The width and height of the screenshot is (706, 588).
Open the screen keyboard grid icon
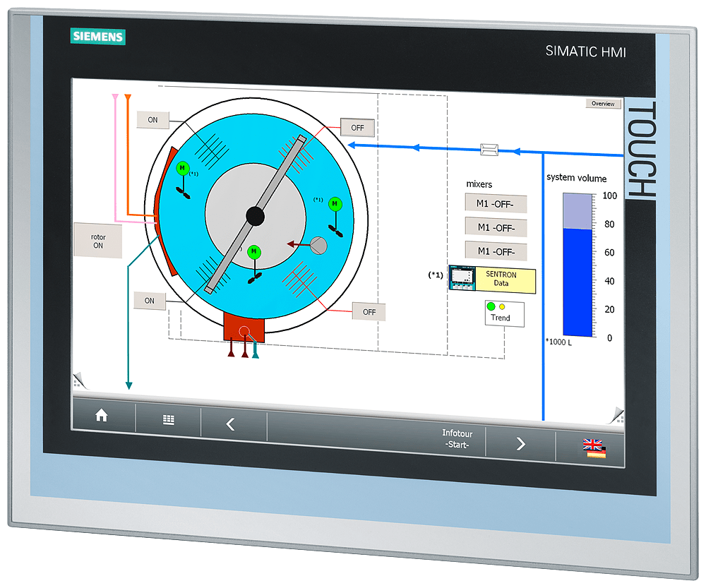[168, 419]
